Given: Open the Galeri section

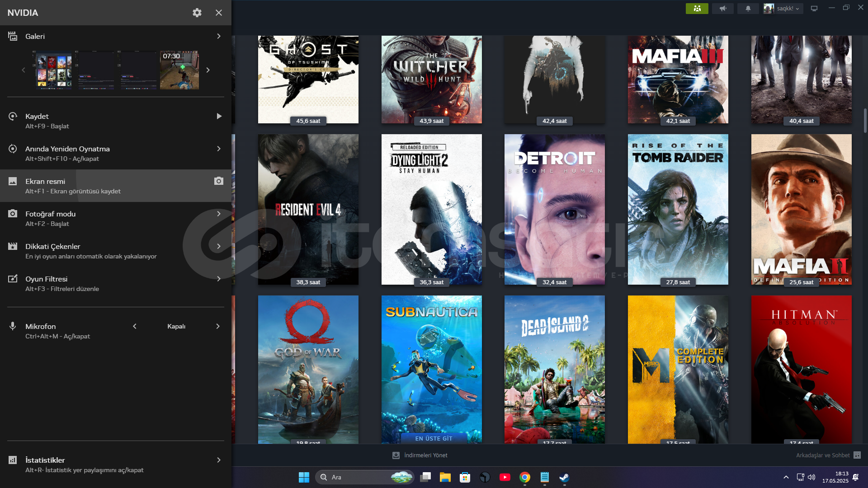Looking at the screenshot, I should click(116, 36).
